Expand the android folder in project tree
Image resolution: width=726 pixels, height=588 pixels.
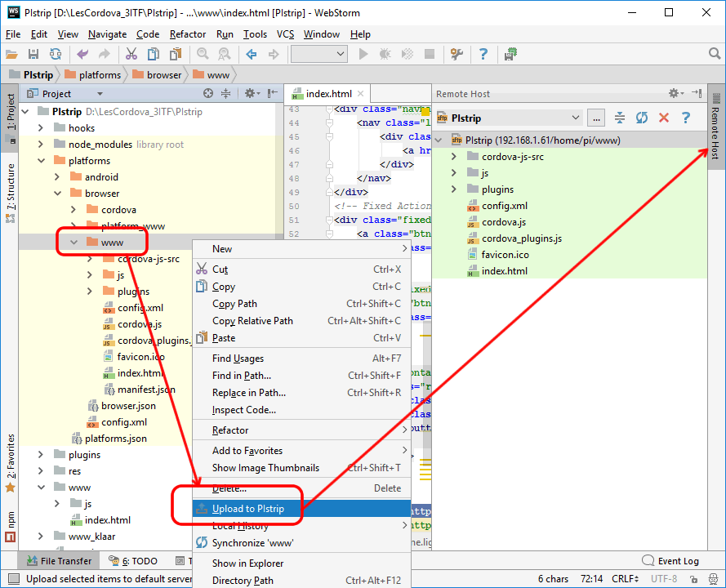click(57, 177)
